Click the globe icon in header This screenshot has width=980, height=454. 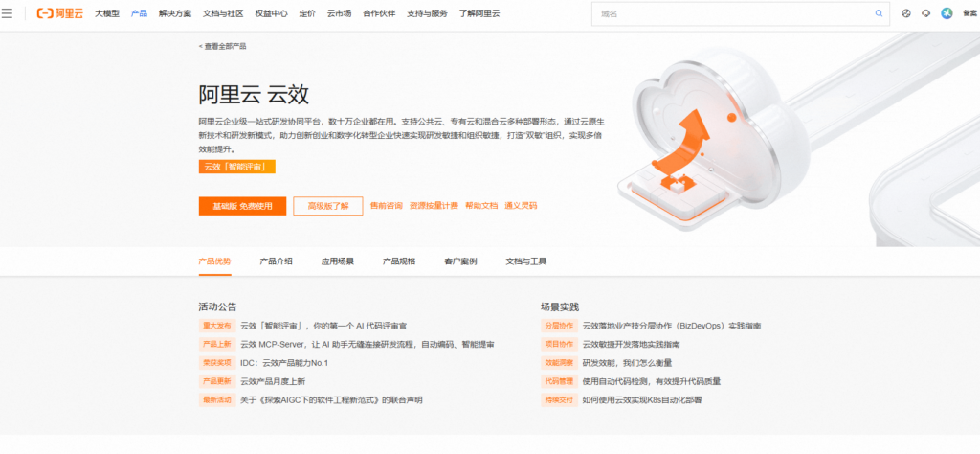906,13
